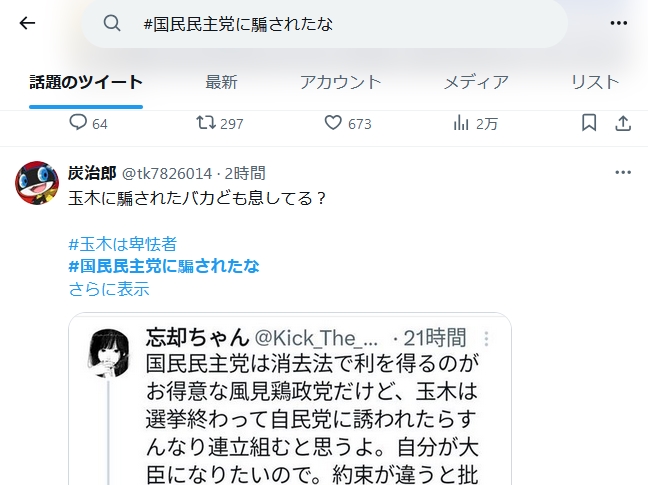The image size is (648, 485).
Task: Open 炭治郎's profile avatar
Action: [x=37, y=183]
